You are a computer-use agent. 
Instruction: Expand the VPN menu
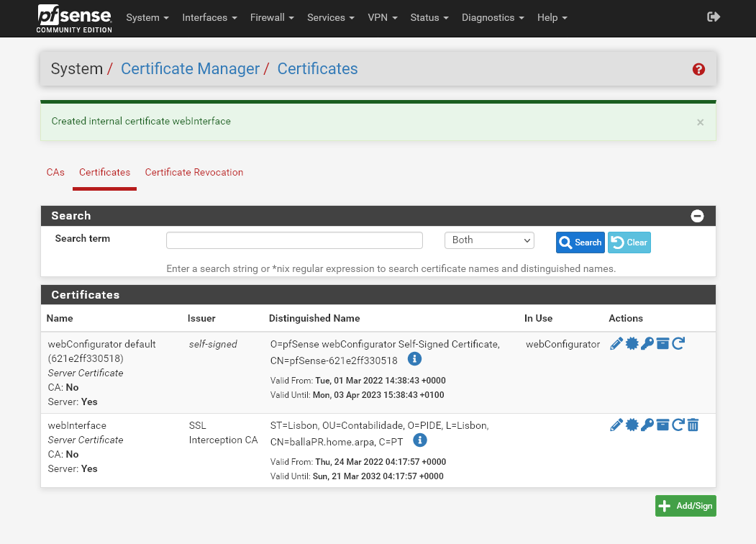(x=382, y=17)
